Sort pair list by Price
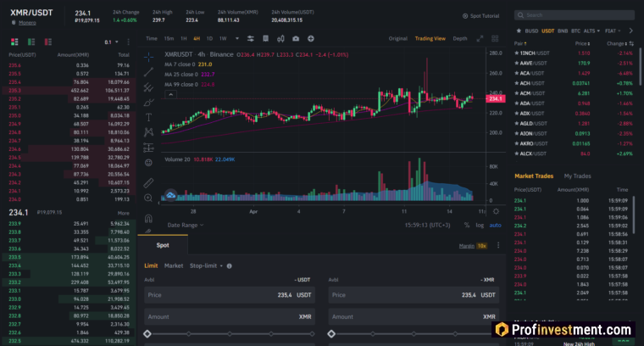The width and height of the screenshot is (644, 346). [583, 43]
